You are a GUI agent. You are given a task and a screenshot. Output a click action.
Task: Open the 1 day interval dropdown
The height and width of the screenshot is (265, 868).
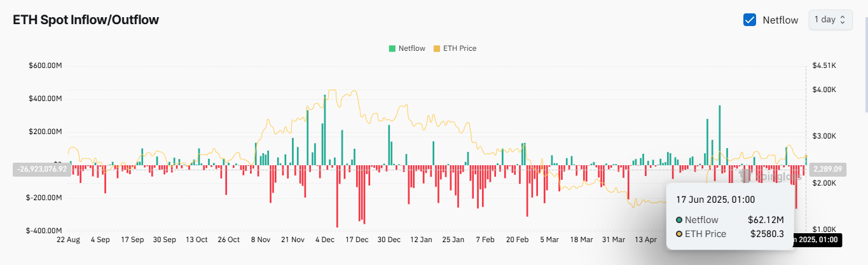(829, 20)
